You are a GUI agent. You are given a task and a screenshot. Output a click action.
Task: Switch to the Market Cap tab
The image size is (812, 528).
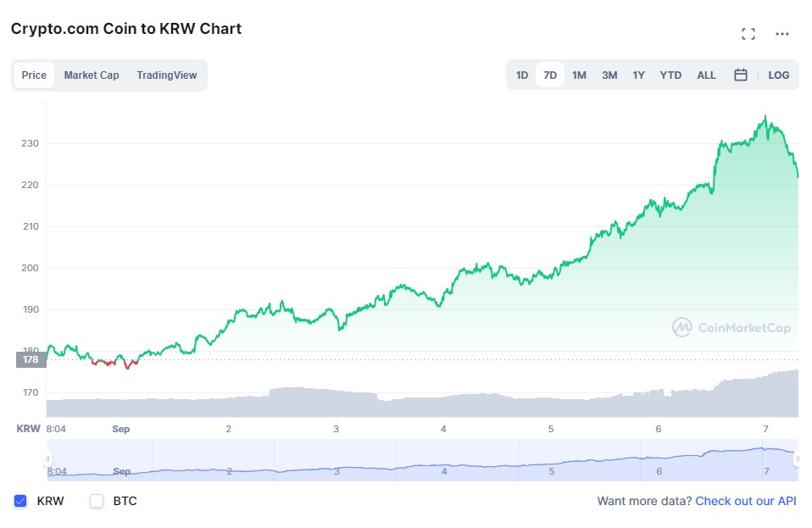tap(92, 75)
